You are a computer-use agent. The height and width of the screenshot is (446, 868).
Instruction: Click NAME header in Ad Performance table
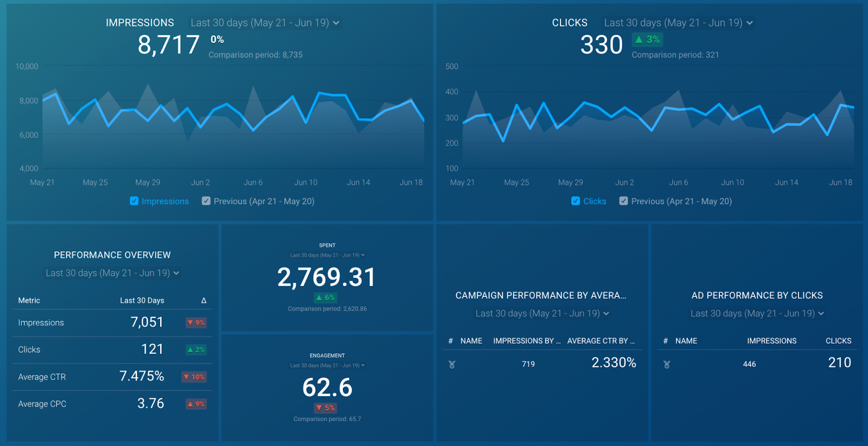(x=686, y=341)
